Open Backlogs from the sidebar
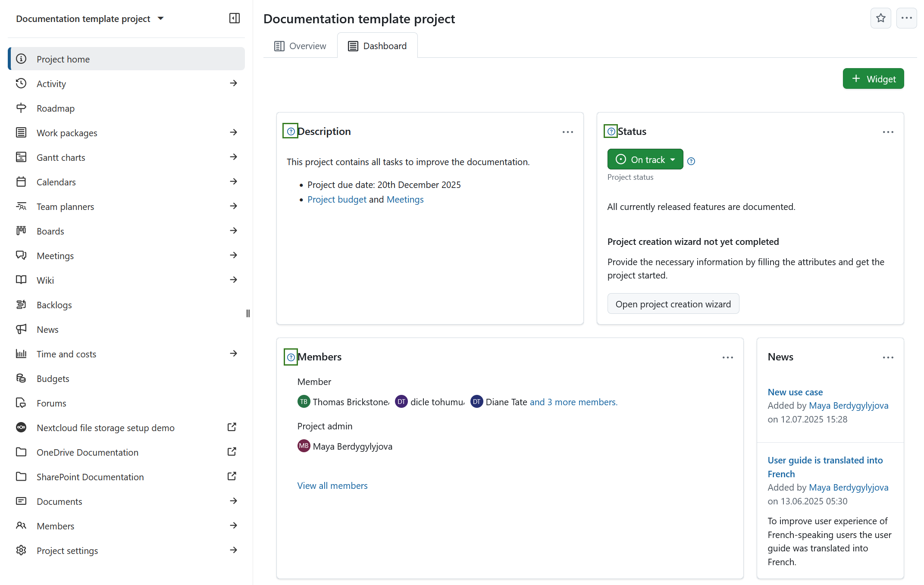The height and width of the screenshot is (585, 924). click(21, 304)
